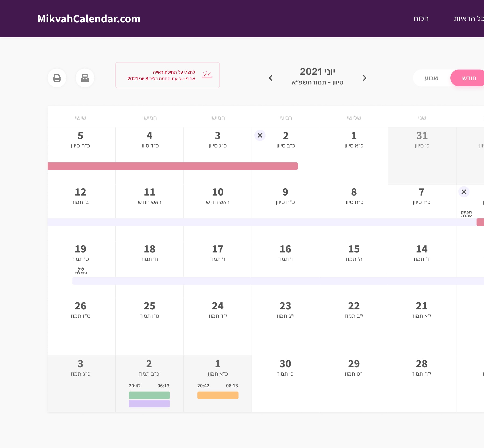Image resolution: width=484 pixels, height=448 pixels.
Task: Switch to week view (שבוע)
Action: tap(431, 78)
